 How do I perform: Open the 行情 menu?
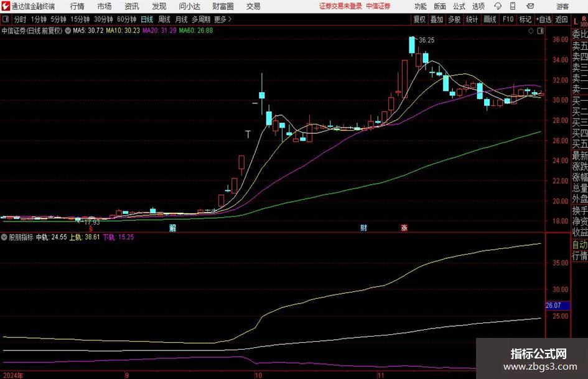[77, 6]
